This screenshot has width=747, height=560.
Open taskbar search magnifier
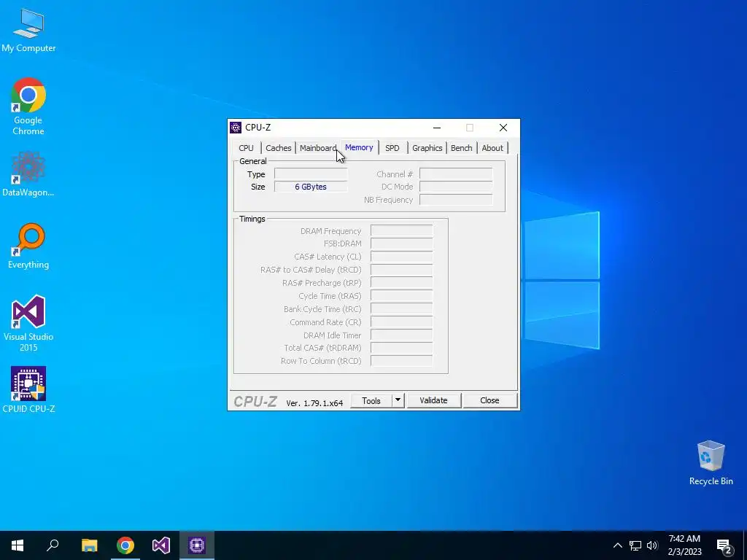coord(53,545)
